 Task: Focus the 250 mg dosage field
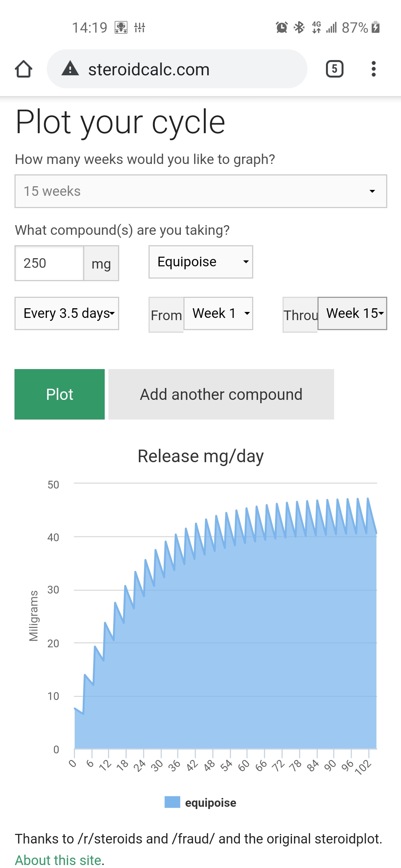click(49, 263)
